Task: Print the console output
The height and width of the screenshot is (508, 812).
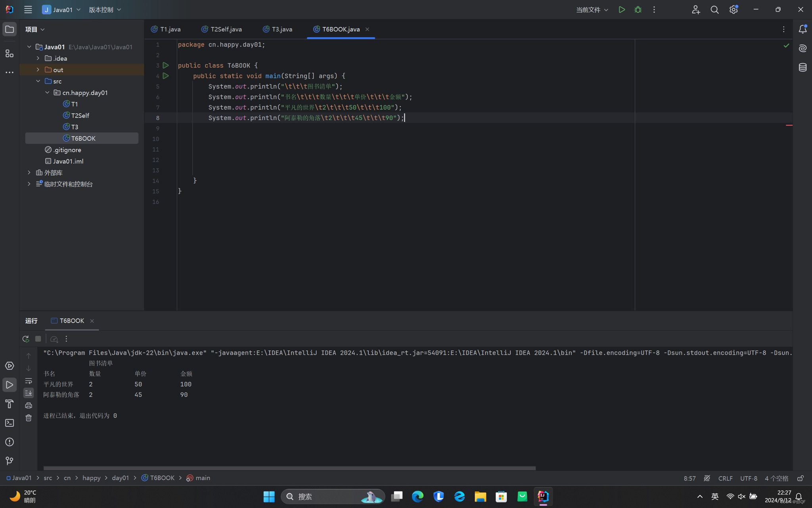Action: click(29, 405)
